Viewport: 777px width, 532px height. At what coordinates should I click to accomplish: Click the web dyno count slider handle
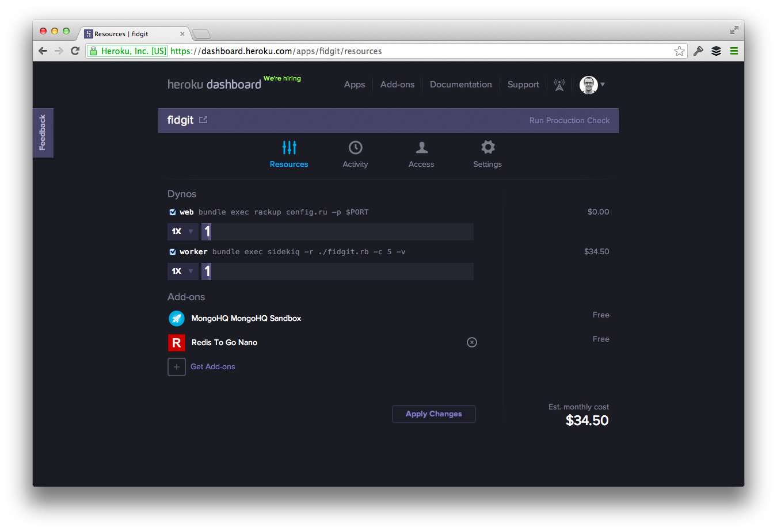click(207, 232)
